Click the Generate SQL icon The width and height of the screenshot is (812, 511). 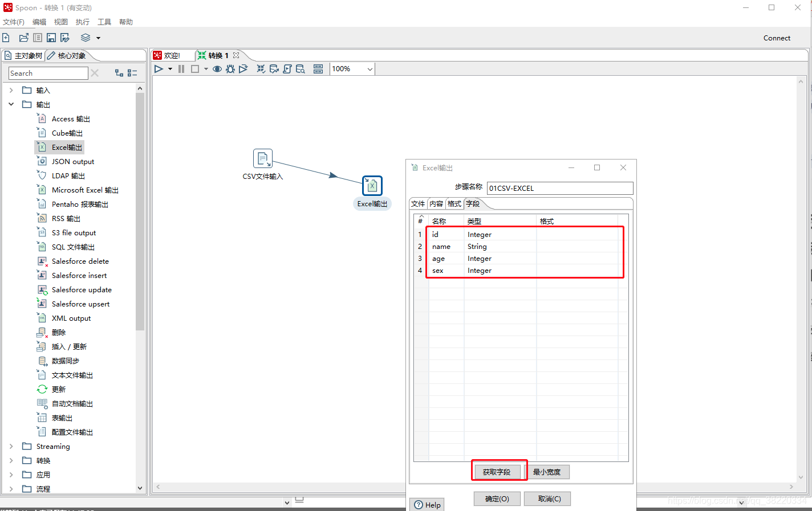pyautogui.click(x=287, y=69)
